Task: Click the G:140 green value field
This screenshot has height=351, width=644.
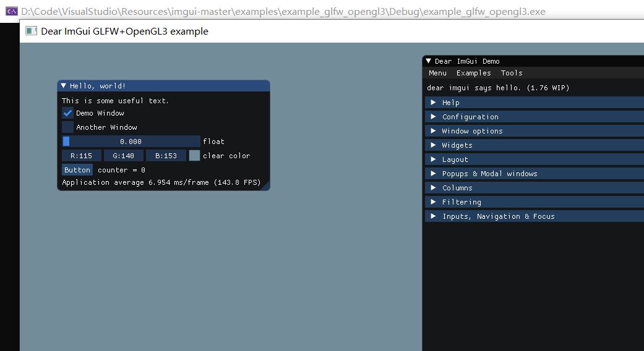Action: click(x=123, y=155)
